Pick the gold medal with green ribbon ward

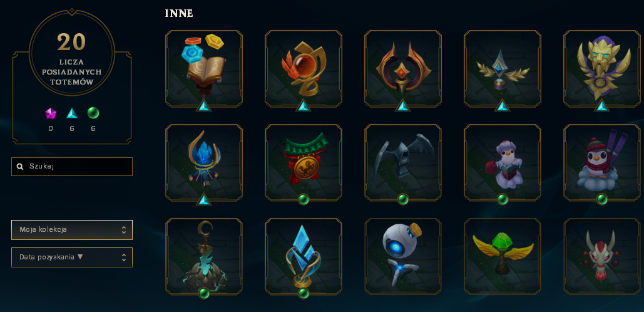(304, 163)
